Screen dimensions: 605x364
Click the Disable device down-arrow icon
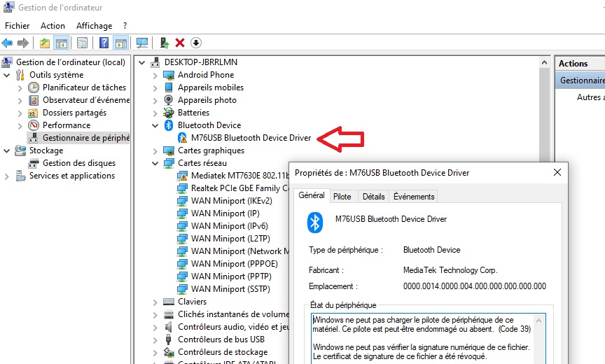[196, 43]
